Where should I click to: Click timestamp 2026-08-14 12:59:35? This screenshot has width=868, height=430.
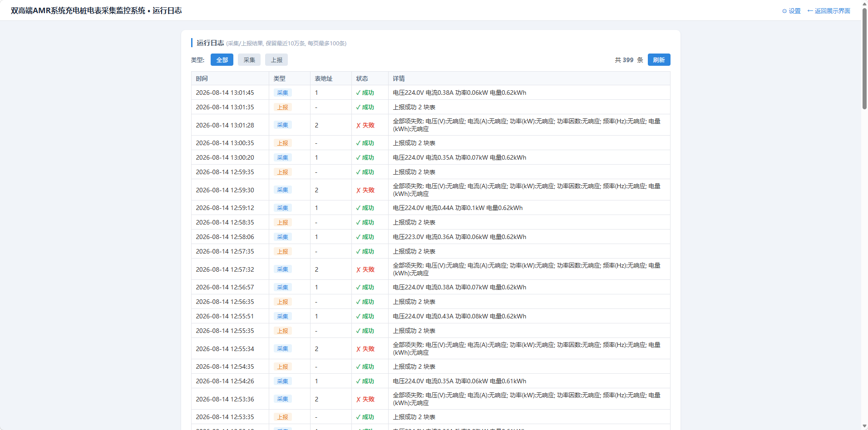225,172
